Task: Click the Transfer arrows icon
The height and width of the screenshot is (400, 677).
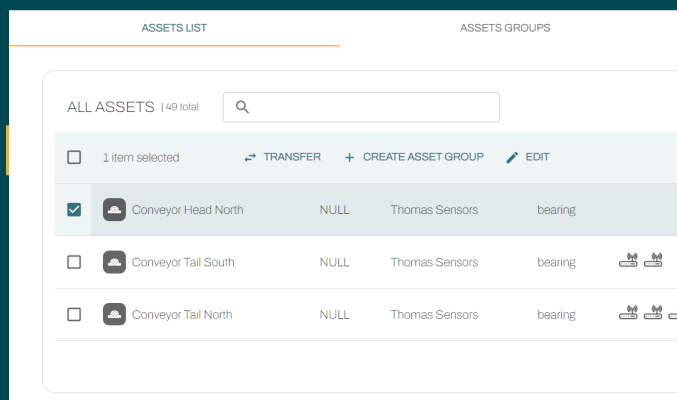Action: pos(250,157)
